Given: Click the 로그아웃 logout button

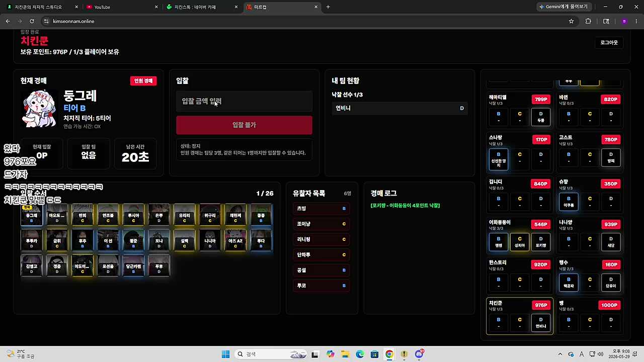Looking at the screenshot, I should point(609,43).
